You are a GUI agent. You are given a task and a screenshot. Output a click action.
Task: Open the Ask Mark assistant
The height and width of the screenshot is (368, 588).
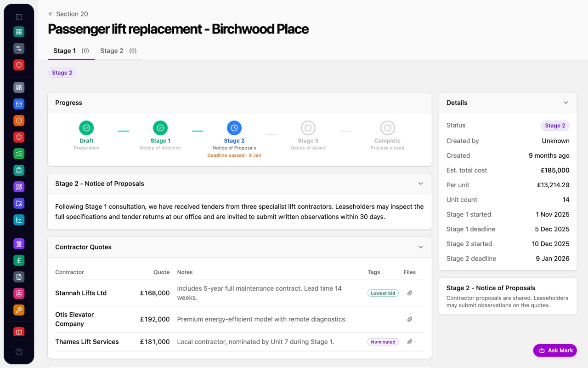pos(555,351)
